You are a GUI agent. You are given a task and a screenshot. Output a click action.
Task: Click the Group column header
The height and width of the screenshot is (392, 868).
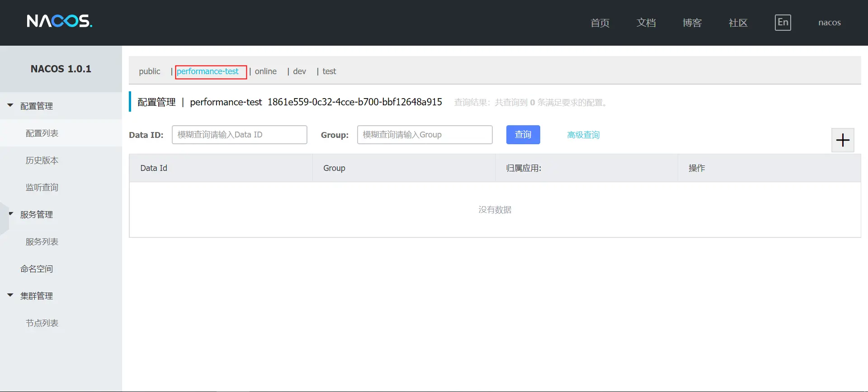click(x=404, y=168)
